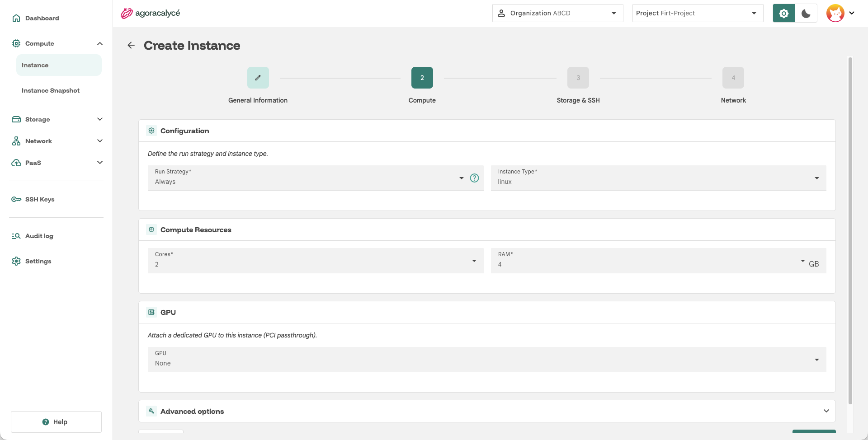This screenshot has width=868, height=440.
Task: Click the SSH Keys key icon
Action: point(16,199)
